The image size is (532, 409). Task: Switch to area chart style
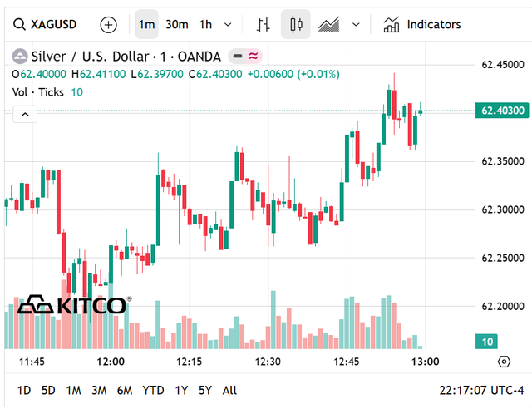click(329, 24)
